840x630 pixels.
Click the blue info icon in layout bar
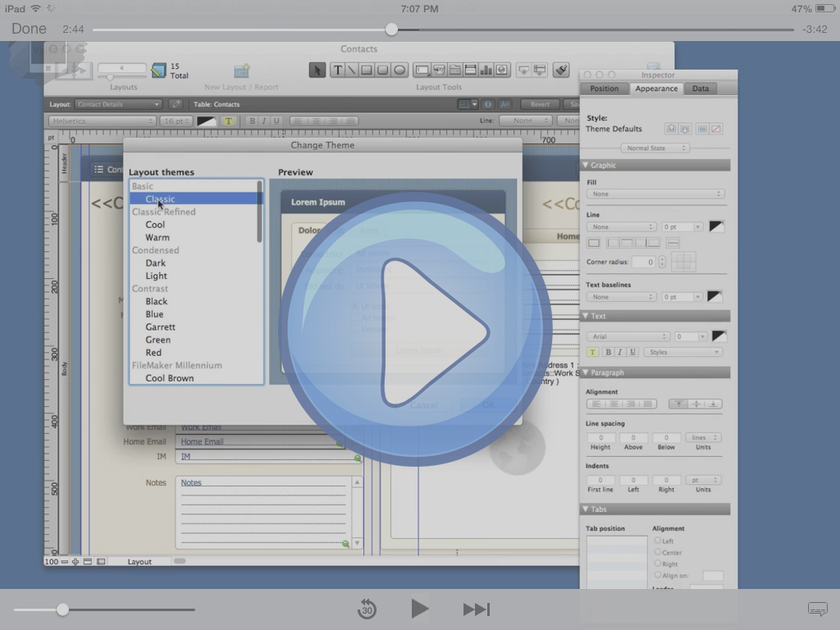(x=488, y=104)
